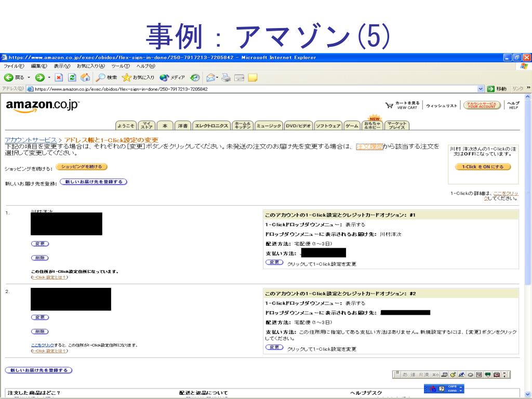Click 1-Click を ON にする button
The image size is (532, 399).
pos(483,167)
